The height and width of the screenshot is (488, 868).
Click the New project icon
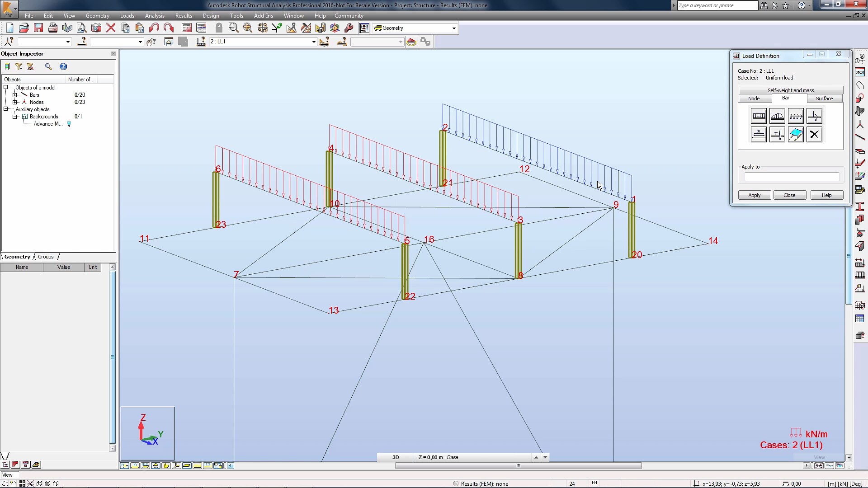click(x=9, y=28)
